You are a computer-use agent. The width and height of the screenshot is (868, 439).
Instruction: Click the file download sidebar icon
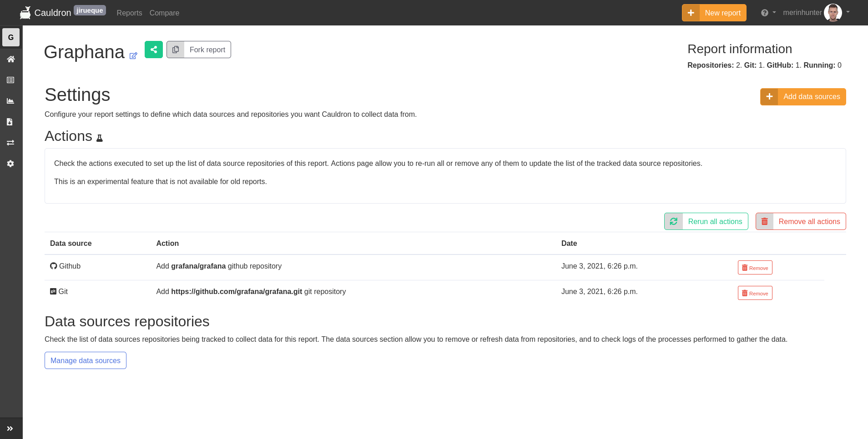(x=10, y=122)
